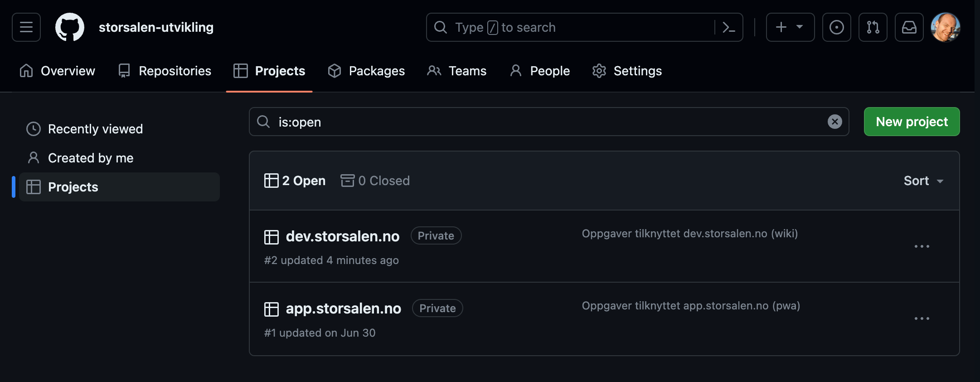Show the 0 Closed projects
The image size is (980, 382).
[x=375, y=181]
